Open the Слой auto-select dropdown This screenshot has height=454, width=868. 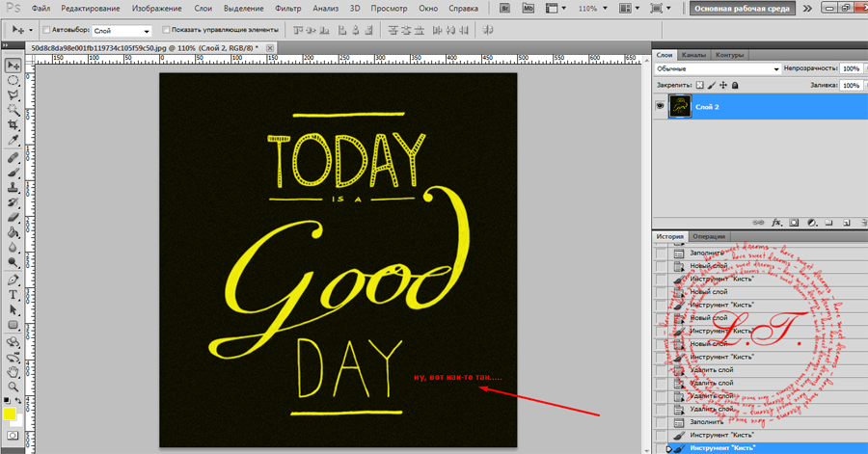[x=122, y=31]
